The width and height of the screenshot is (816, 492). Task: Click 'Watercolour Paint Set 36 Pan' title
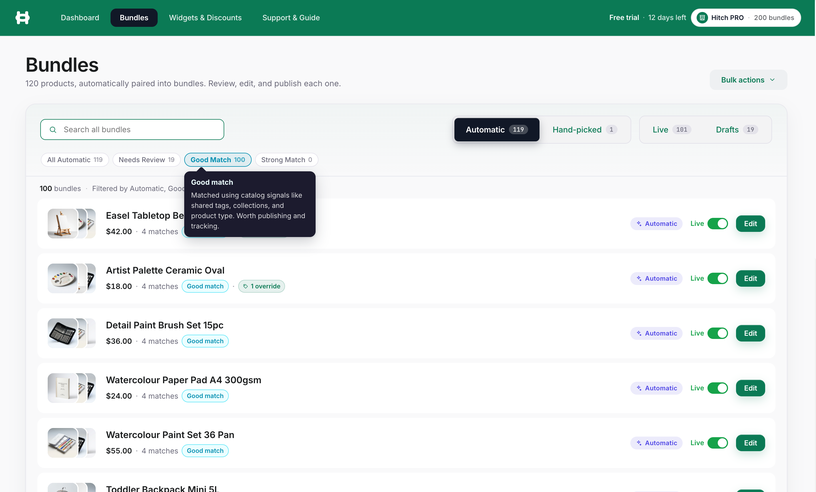(x=170, y=435)
